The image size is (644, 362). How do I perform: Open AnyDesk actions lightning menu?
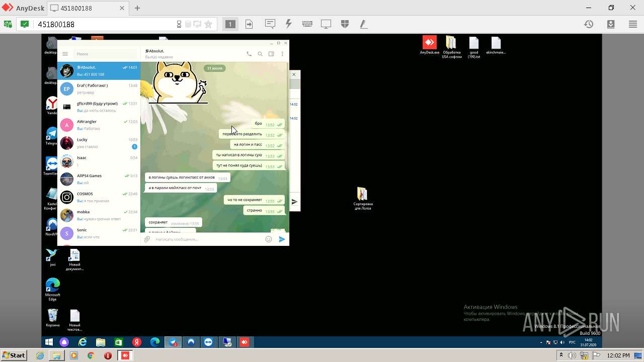tap(289, 24)
